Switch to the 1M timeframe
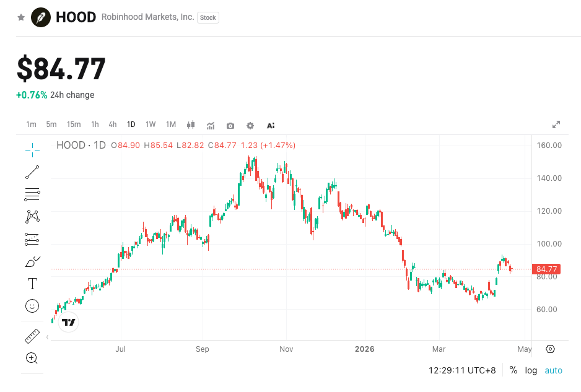 coord(170,124)
